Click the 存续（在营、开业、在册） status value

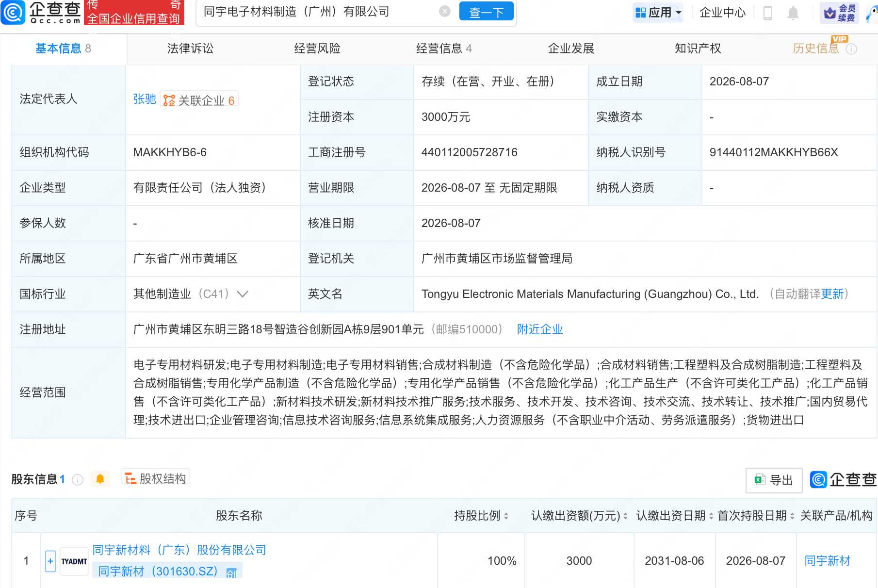pos(490,82)
